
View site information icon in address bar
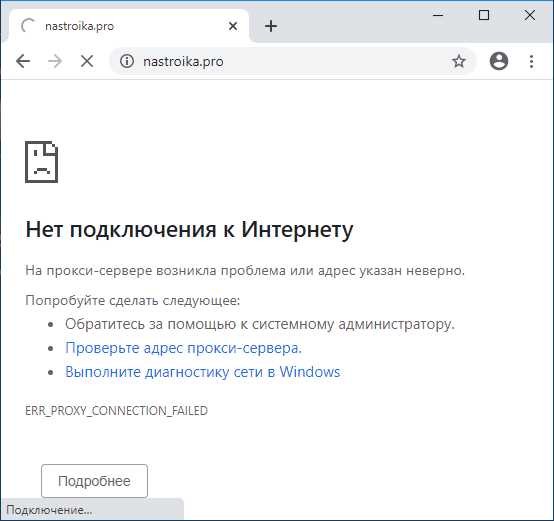point(126,61)
